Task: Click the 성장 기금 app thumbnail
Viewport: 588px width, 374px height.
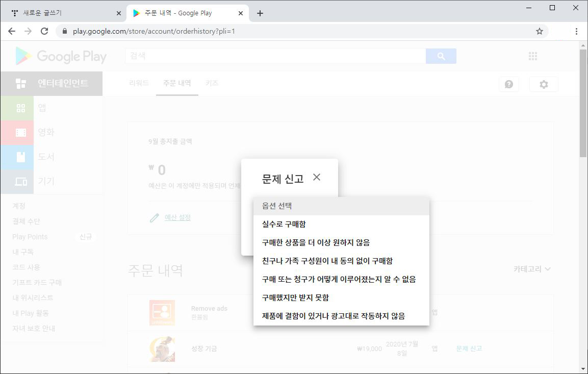Action: coord(162,349)
